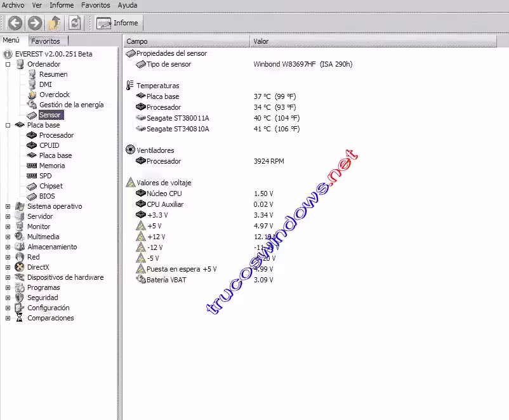
Task: Click the Informe report toolbar button
Action: (118, 23)
